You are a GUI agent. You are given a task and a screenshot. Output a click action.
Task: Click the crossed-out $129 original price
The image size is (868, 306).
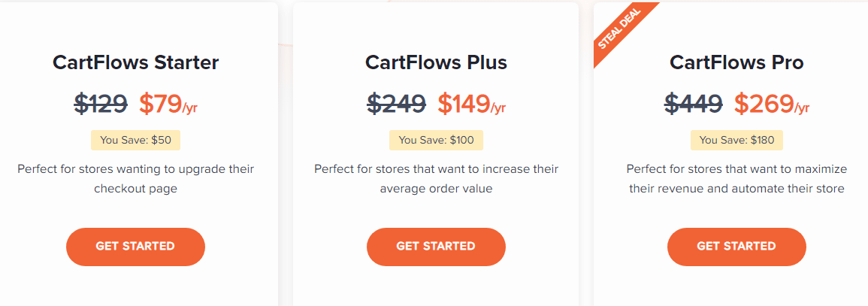point(101,104)
